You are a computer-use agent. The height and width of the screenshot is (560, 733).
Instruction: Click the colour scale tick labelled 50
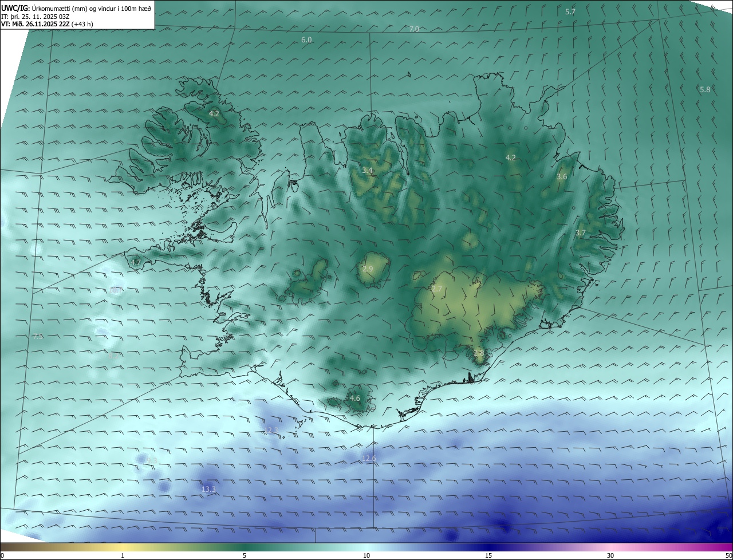point(728,555)
